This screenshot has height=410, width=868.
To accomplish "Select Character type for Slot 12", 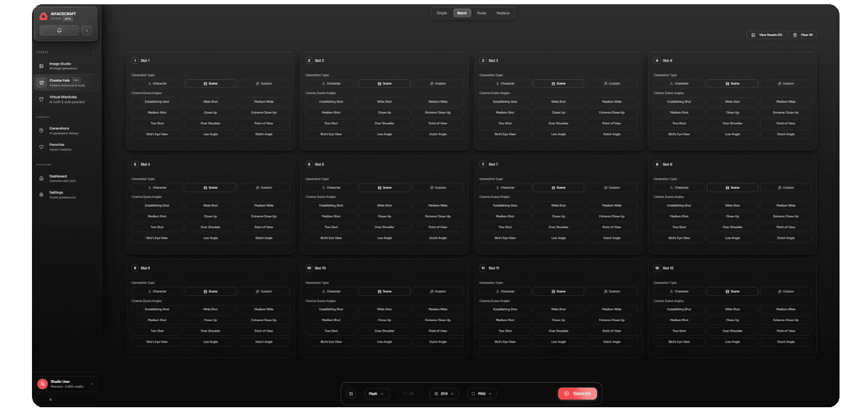I will [x=679, y=291].
